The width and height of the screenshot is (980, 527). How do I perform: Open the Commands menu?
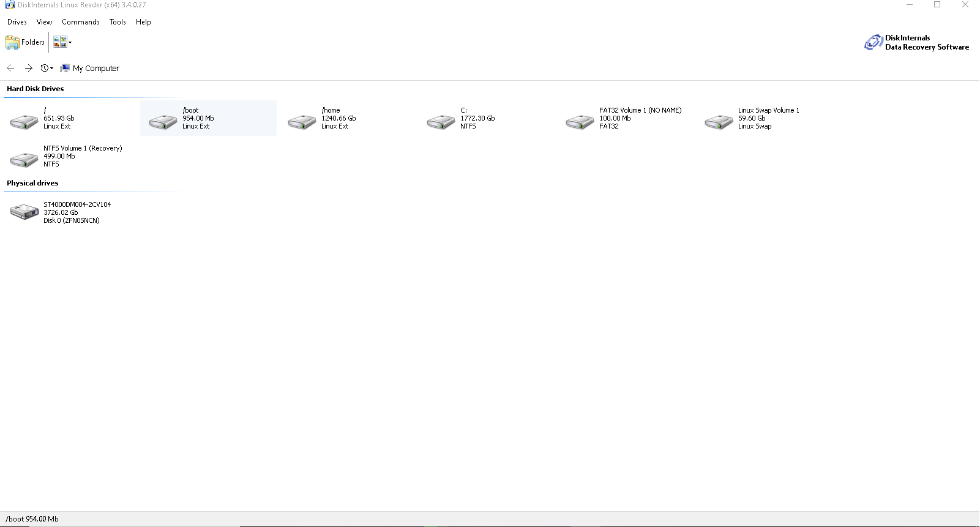tap(81, 22)
